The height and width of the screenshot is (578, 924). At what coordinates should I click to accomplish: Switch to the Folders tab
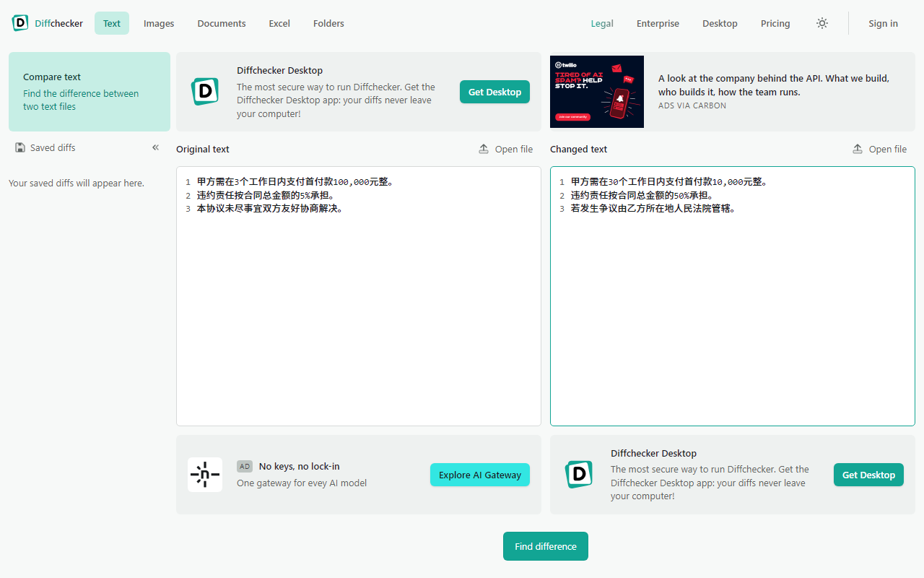pyautogui.click(x=328, y=23)
